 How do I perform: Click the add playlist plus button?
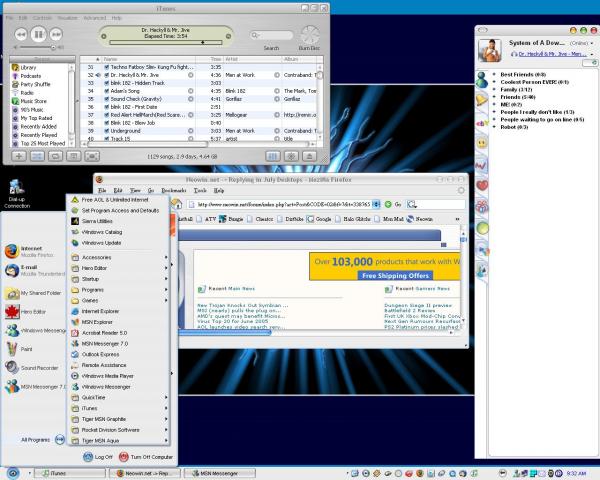pyautogui.click(x=19, y=156)
